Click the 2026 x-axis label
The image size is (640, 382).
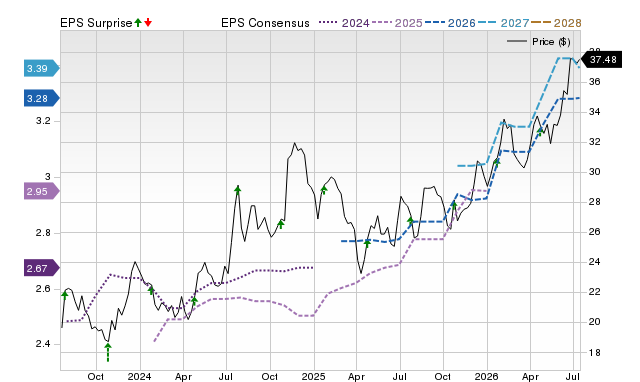pyautogui.click(x=487, y=376)
